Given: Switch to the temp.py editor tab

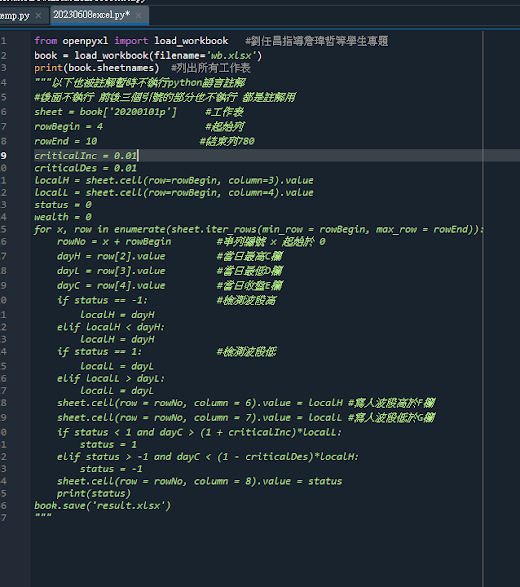Looking at the screenshot, I should [15, 16].
